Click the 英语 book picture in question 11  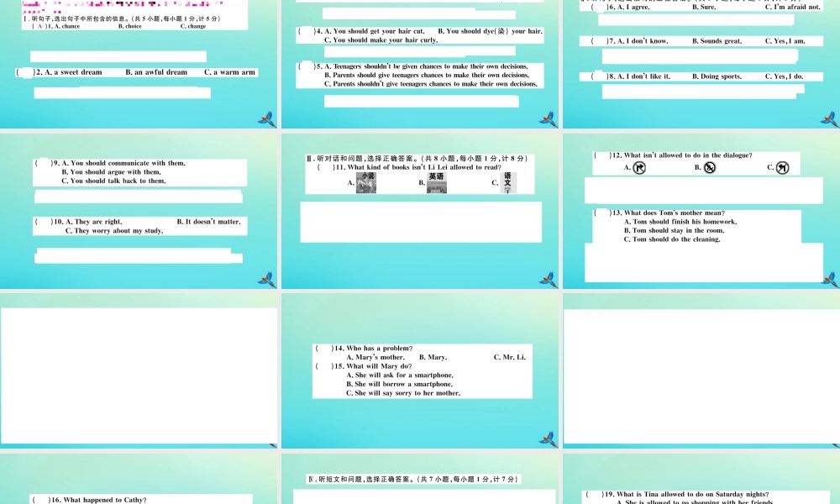coord(437,182)
